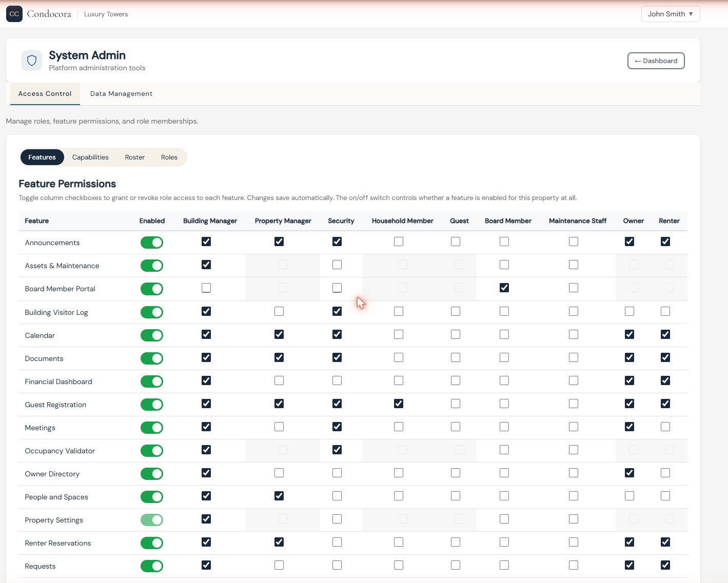The image size is (728, 583).
Task: Click the Condocora CC logo icon
Action: pos(14,14)
